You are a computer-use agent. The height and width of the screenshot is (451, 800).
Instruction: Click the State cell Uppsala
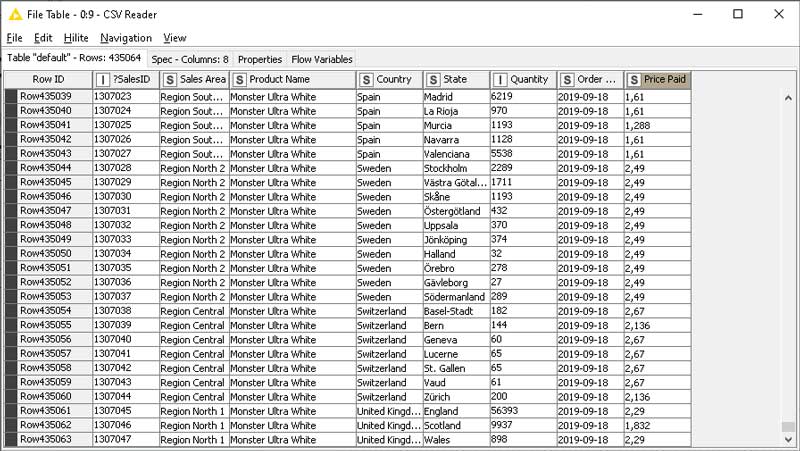(x=457, y=225)
